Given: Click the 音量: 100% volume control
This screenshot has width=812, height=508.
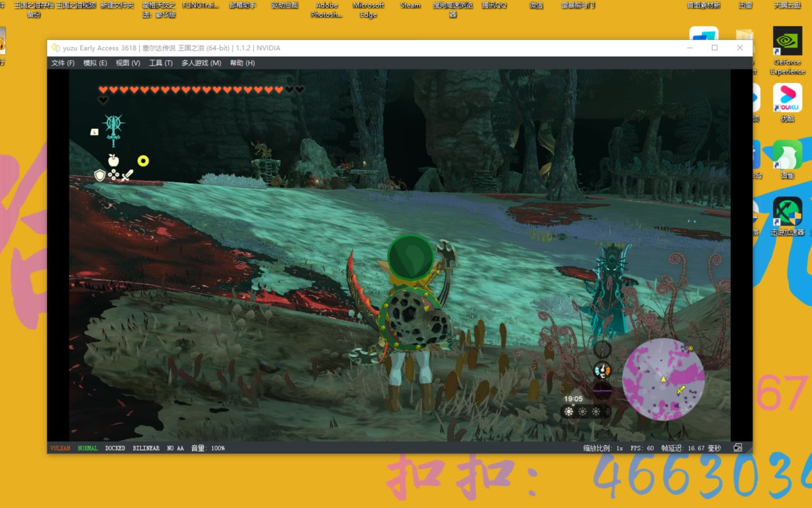Looking at the screenshot, I should click(x=208, y=448).
